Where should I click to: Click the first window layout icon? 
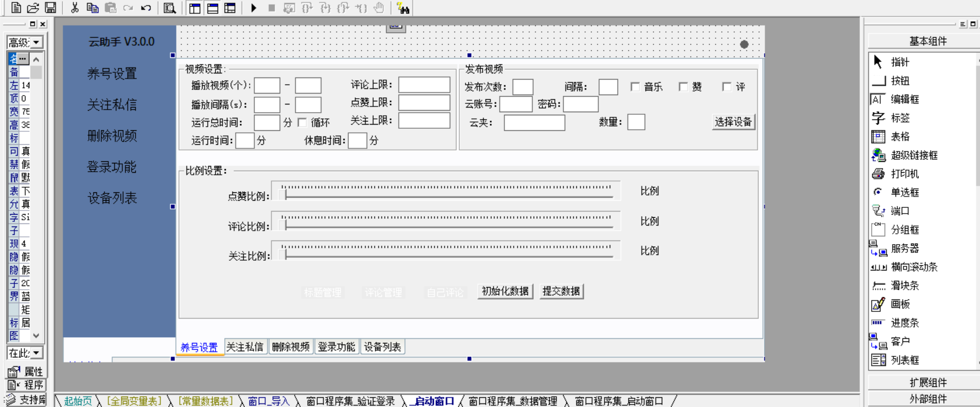(195, 8)
